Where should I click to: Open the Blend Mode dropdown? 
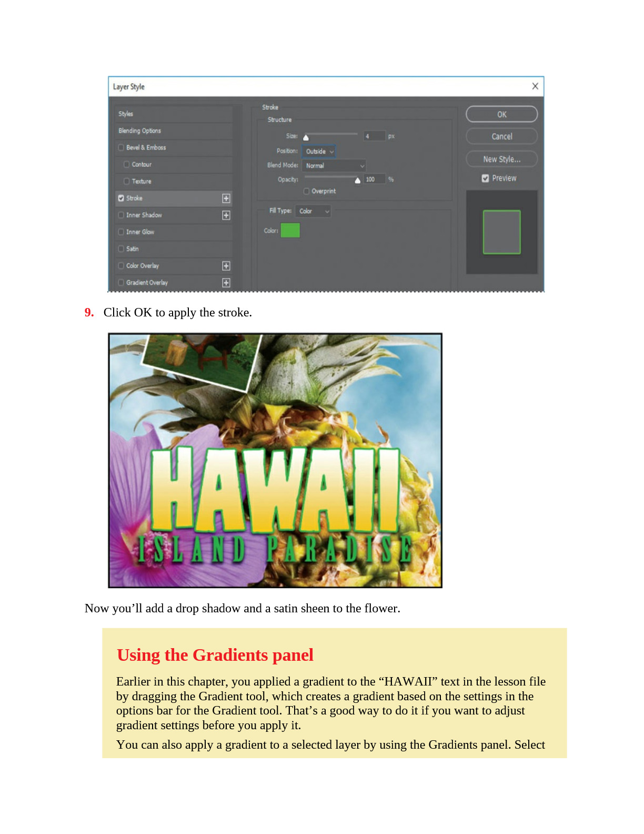[334, 166]
